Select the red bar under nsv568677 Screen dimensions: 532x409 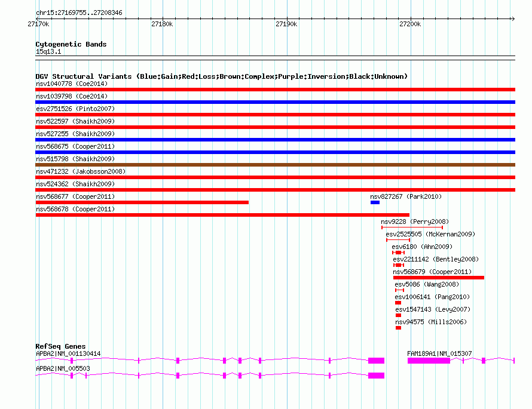coord(142,202)
